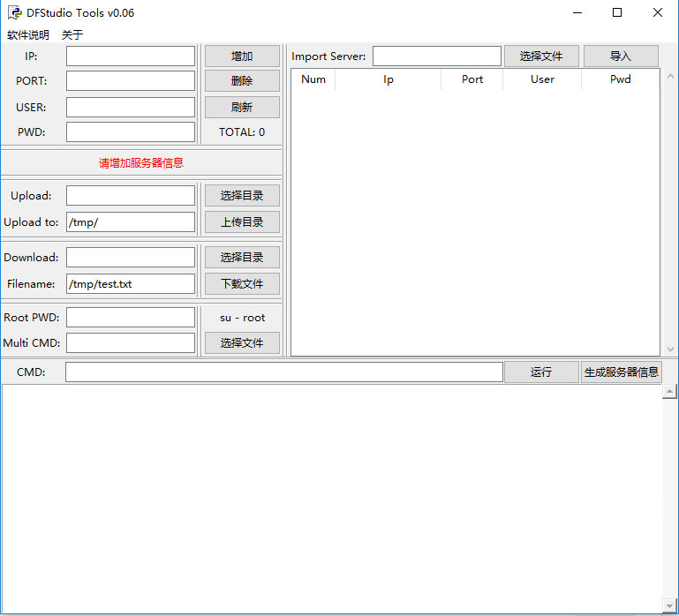Minimize the DFStudio Tools window

coord(577,12)
